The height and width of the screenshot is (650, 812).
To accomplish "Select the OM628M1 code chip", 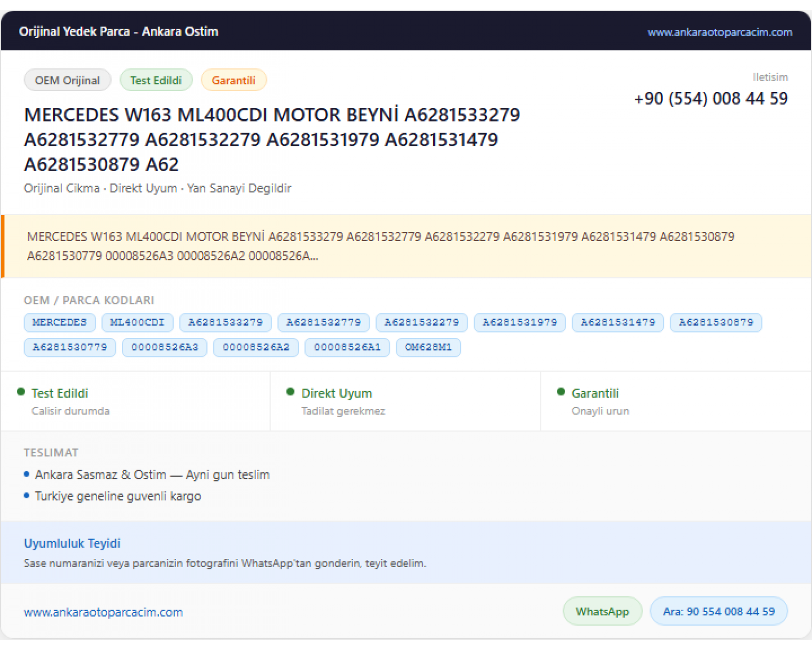I will 428,347.
